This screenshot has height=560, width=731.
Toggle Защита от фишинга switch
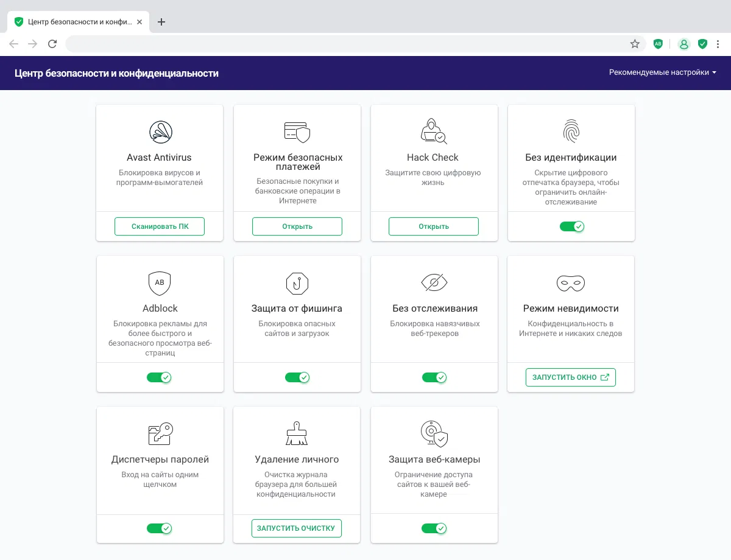(297, 377)
